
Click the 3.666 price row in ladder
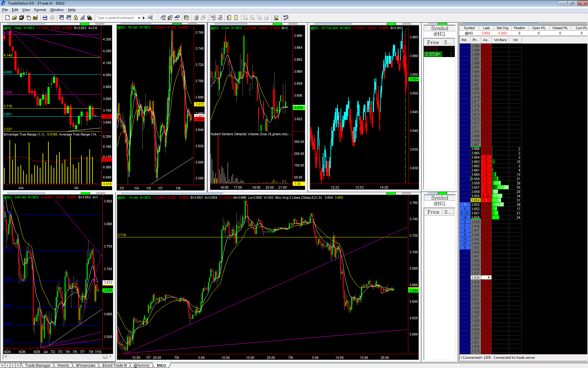coord(475,149)
